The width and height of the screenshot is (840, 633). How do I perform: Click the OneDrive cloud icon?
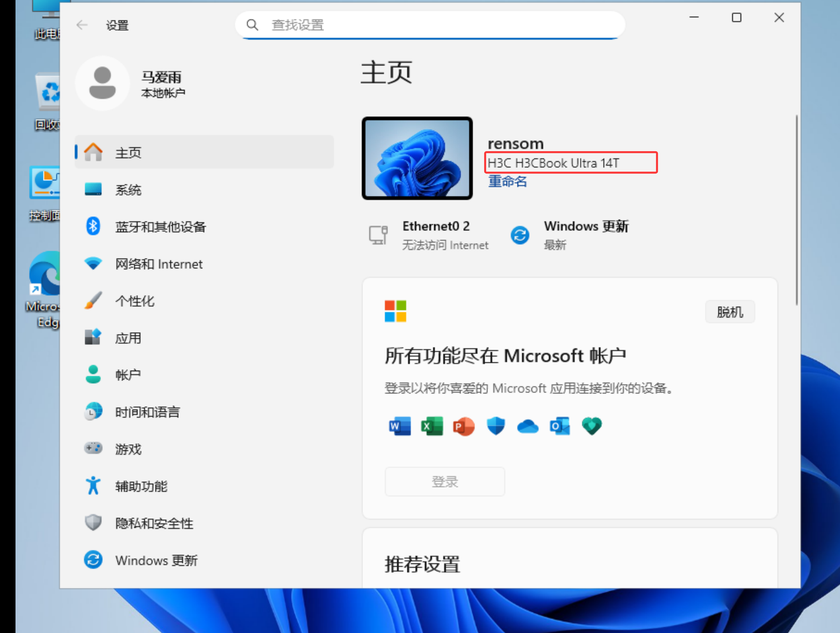pyautogui.click(x=528, y=426)
